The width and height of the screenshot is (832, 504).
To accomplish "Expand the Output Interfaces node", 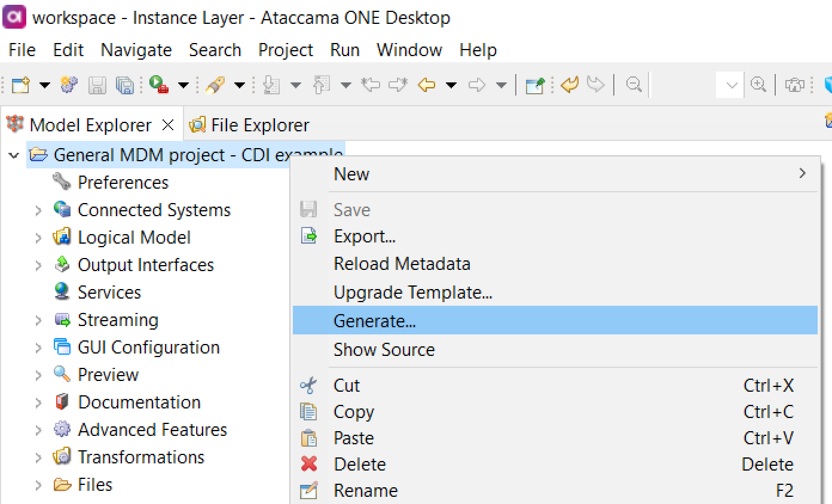I will coord(38,265).
